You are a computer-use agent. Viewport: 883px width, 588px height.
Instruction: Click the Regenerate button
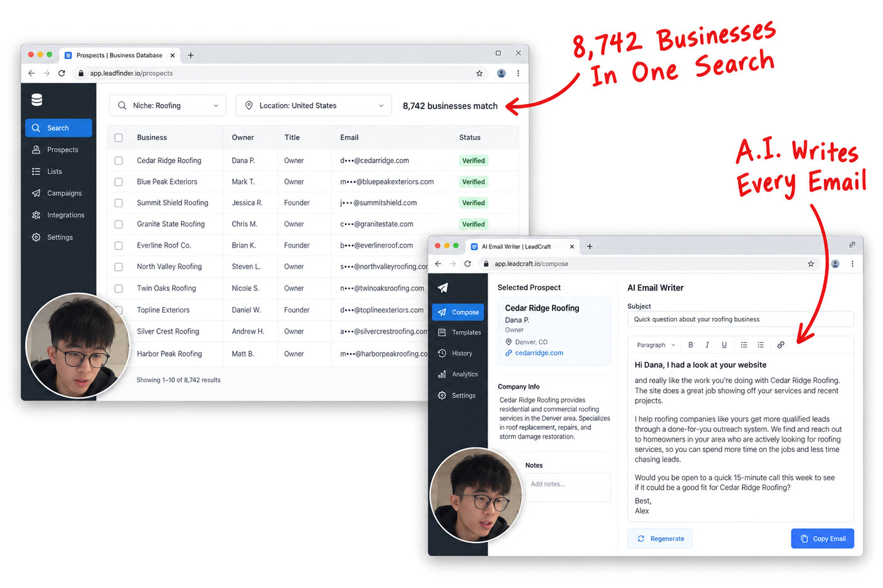(x=660, y=539)
